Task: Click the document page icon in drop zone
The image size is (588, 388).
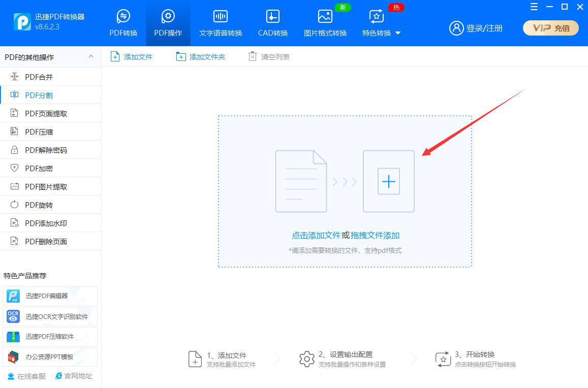Action: pyautogui.click(x=301, y=181)
